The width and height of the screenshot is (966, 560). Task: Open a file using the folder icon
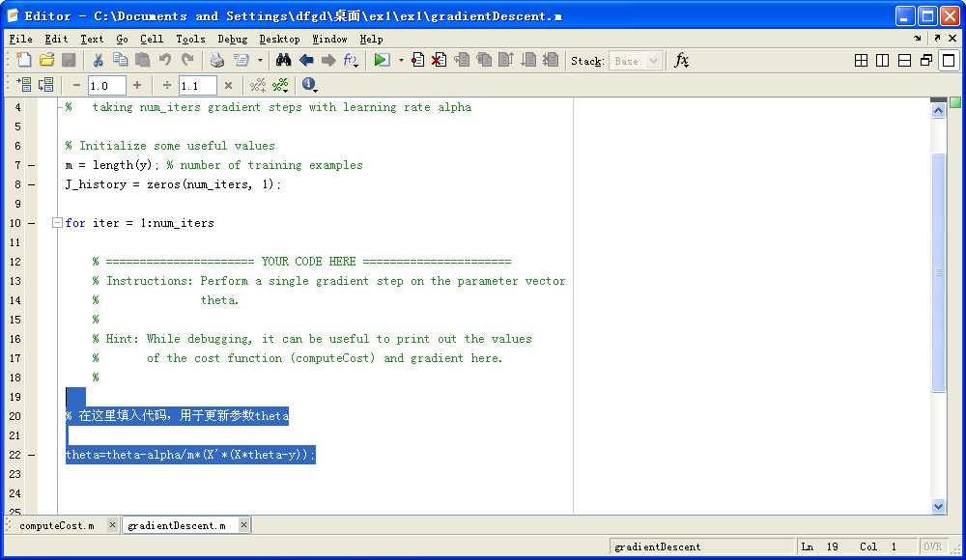point(46,61)
